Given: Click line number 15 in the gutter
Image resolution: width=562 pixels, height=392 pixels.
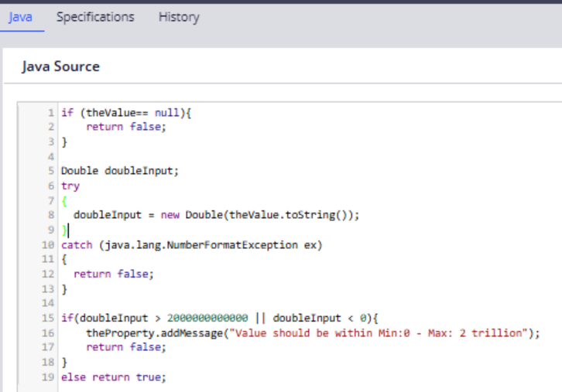Looking at the screenshot, I should pos(48,319).
